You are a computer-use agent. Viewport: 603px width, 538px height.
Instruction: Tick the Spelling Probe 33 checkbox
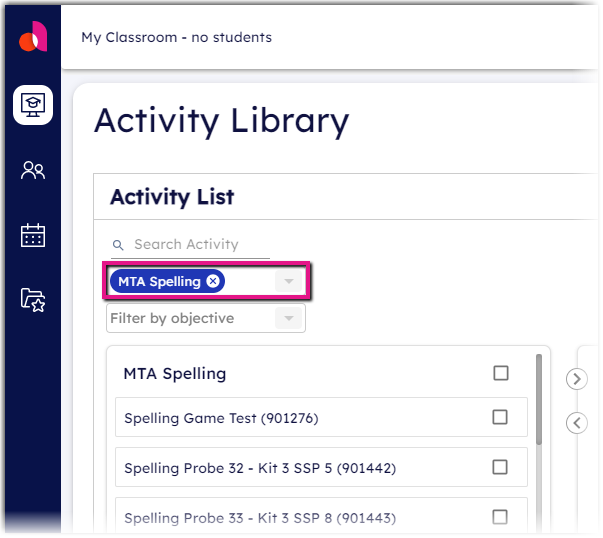[500, 517]
